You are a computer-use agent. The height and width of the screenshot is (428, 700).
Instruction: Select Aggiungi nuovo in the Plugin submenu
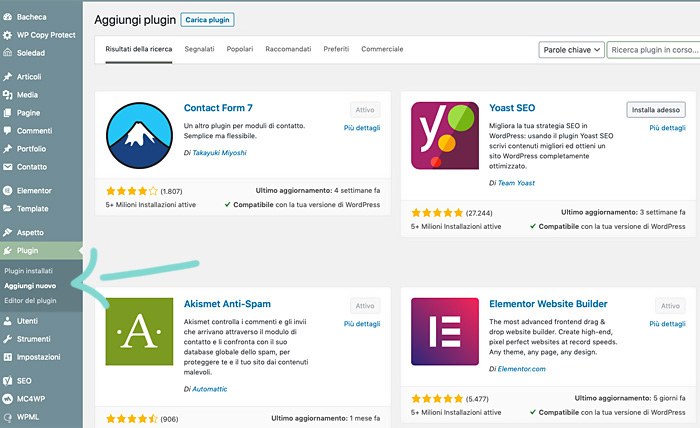click(x=30, y=286)
